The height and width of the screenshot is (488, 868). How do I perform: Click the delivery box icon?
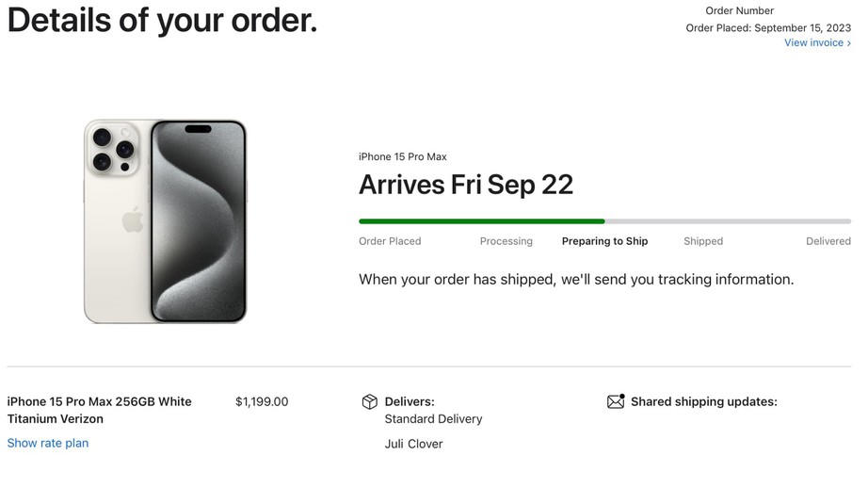point(369,402)
